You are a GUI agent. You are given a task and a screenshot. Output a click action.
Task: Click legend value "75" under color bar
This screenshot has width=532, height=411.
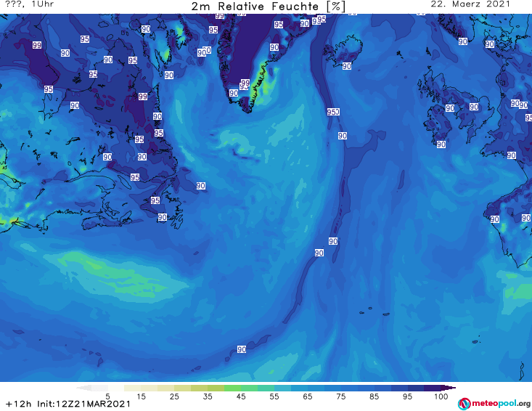(340, 396)
